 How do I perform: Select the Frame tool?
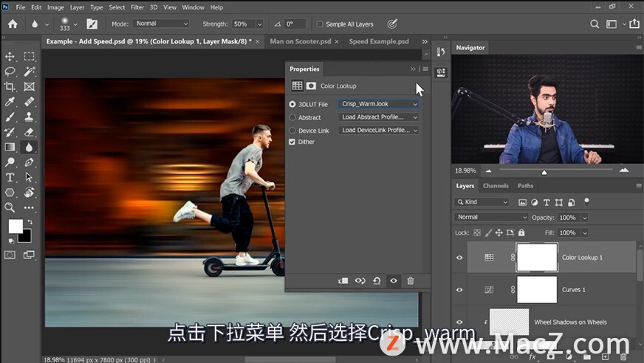[29, 86]
